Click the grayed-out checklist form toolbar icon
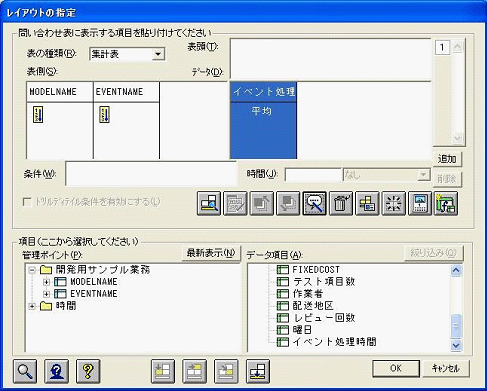This screenshot has width=487, height=391. click(235, 203)
